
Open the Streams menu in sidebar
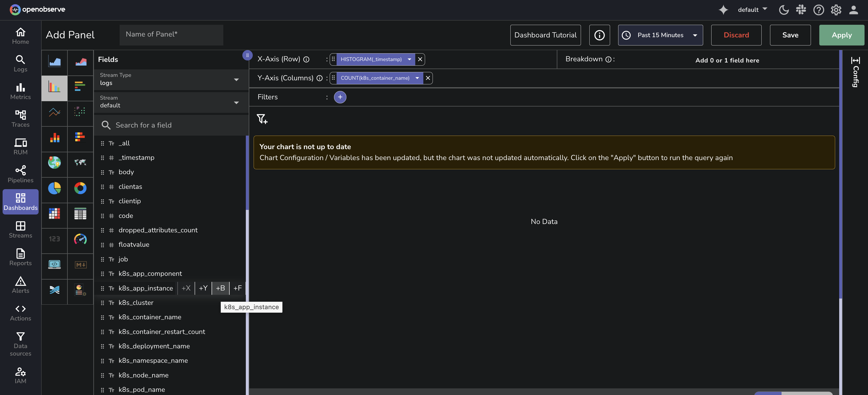20,229
